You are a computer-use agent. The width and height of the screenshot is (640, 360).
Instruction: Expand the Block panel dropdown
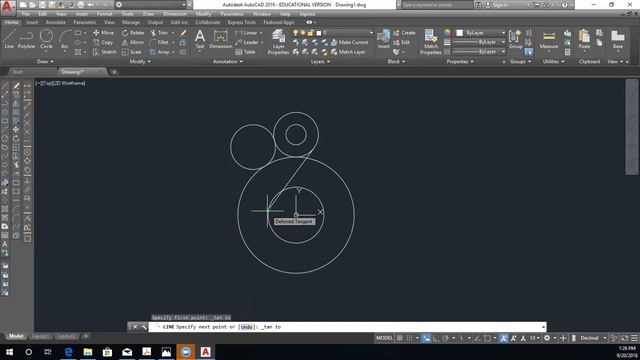pos(396,62)
